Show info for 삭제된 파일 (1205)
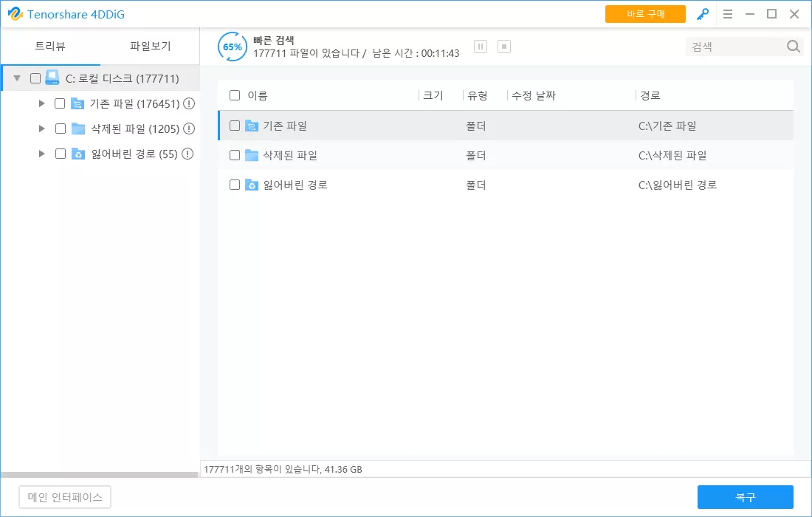This screenshot has height=517, width=812. coord(189,129)
